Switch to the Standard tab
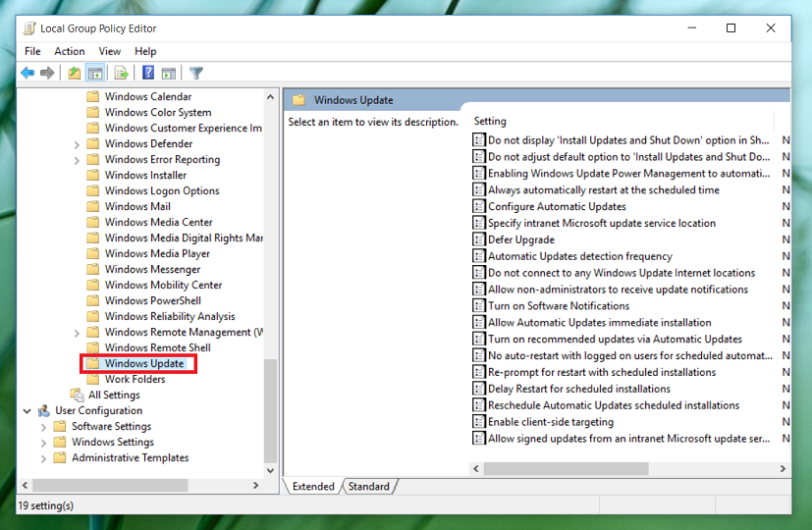Image resolution: width=812 pixels, height=530 pixels. click(x=369, y=487)
